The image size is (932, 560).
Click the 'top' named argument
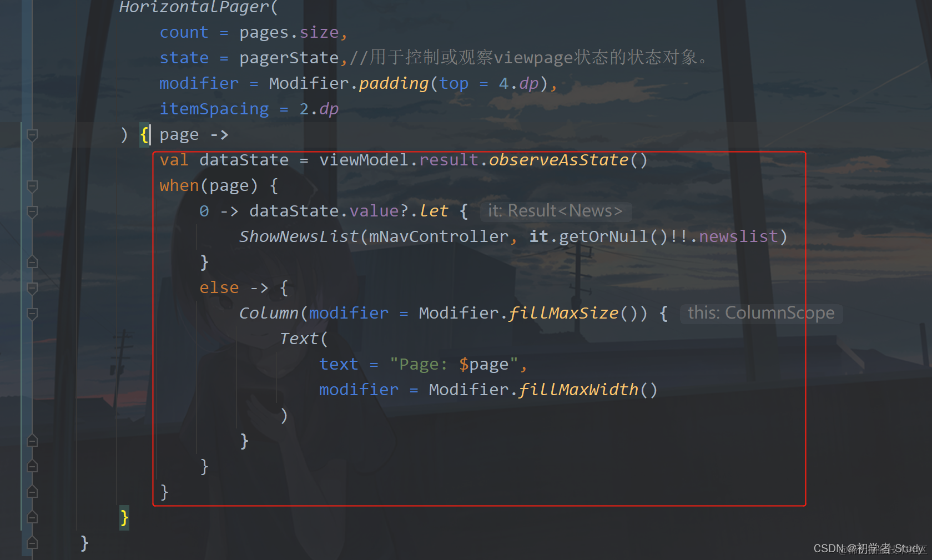454,83
